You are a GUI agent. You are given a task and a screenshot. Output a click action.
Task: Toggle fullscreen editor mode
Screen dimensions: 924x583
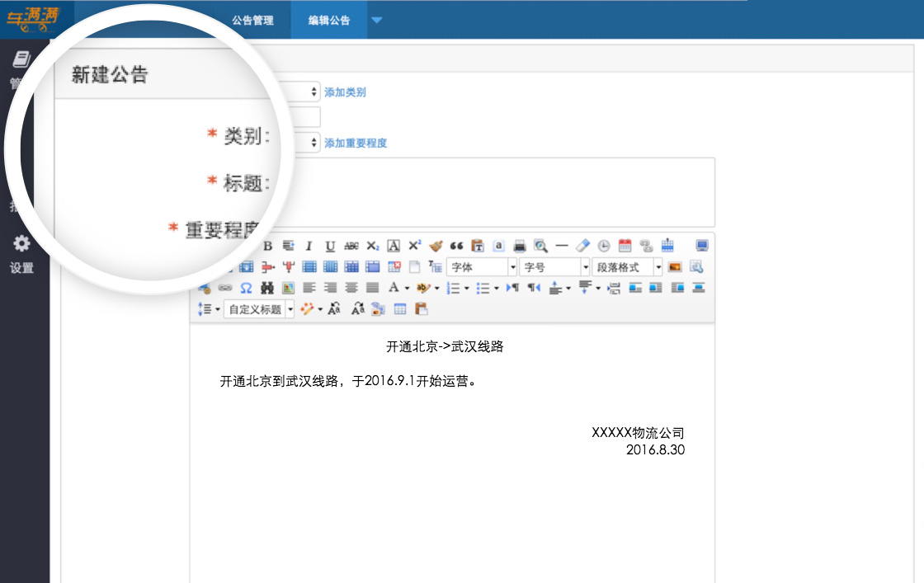pos(702,246)
